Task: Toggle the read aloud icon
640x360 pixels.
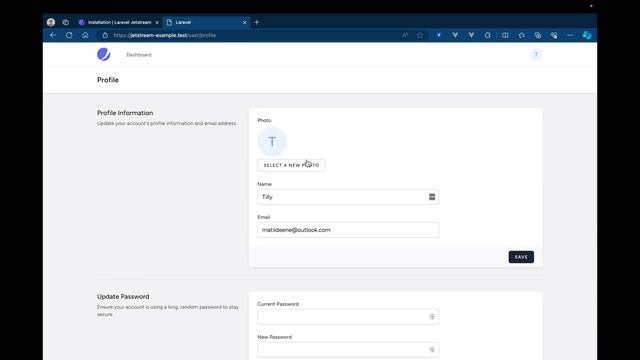Action: [x=405, y=36]
